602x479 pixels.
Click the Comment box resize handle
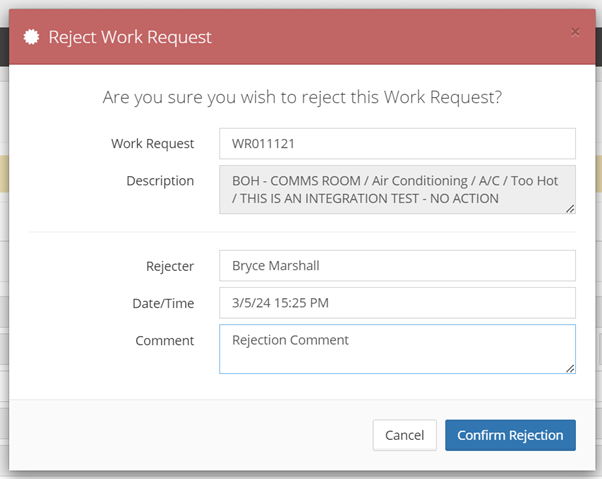(x=570, y=368)
